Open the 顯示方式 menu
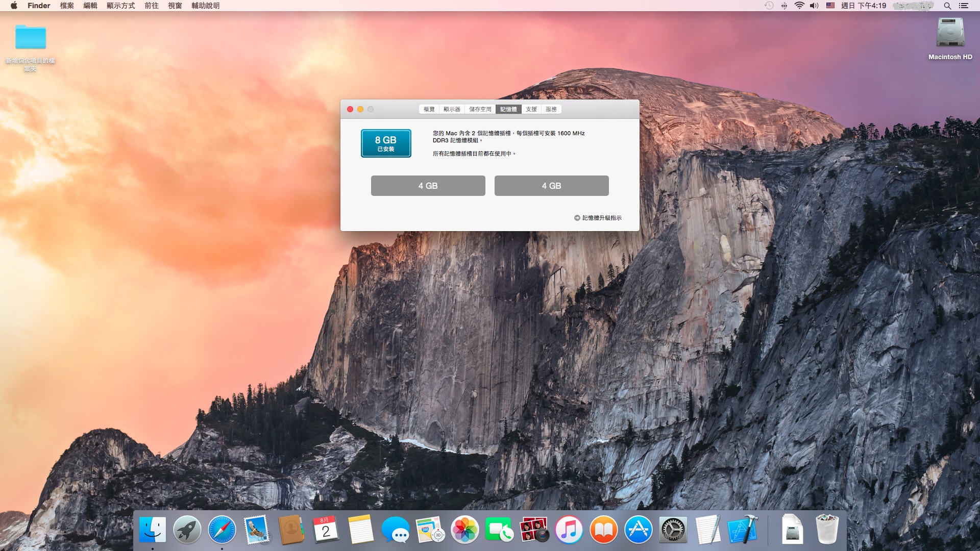This screenshot has width=980, height=551. (121, 6)
